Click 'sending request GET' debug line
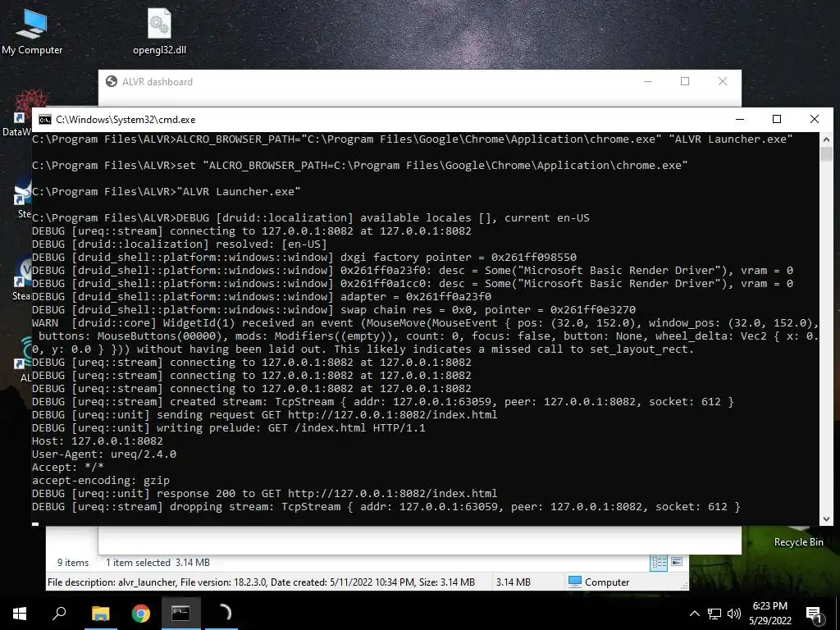 click(265, 414)
